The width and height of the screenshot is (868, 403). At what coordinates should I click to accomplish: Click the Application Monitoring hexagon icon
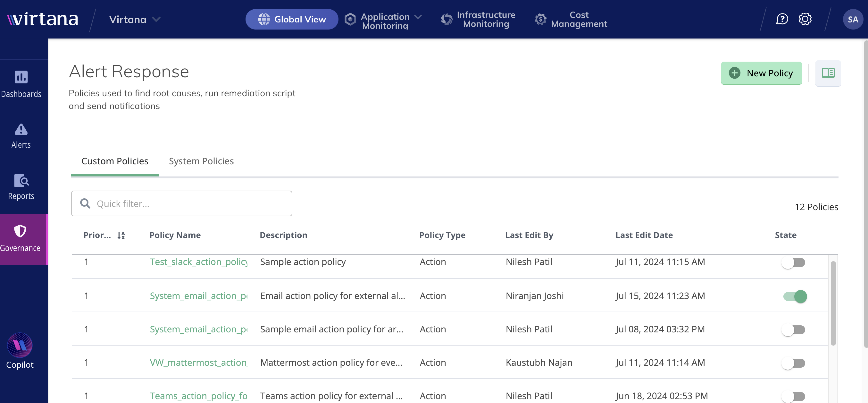click(351, 19)
